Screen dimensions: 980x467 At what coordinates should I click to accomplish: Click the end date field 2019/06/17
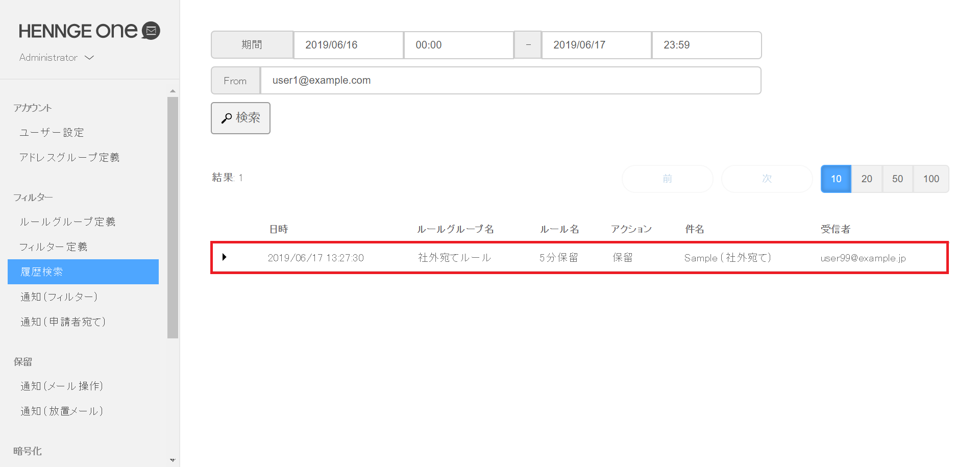tap(597, 45)
